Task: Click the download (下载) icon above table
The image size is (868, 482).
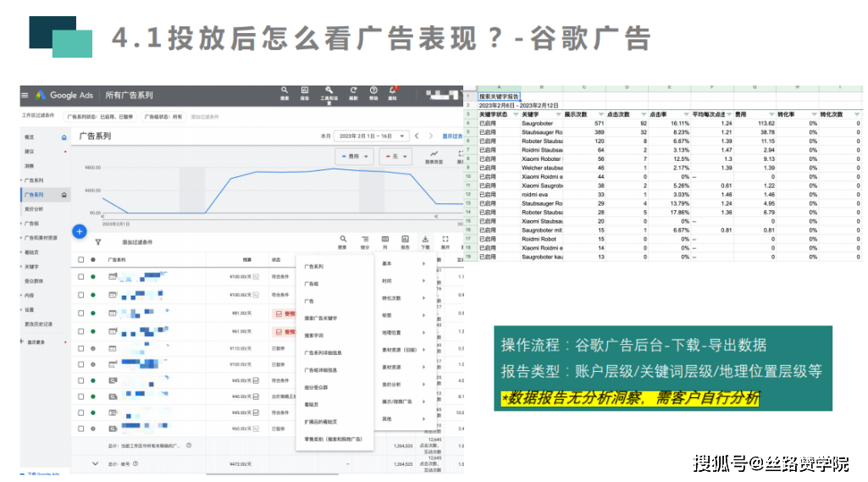Action: 425,241
